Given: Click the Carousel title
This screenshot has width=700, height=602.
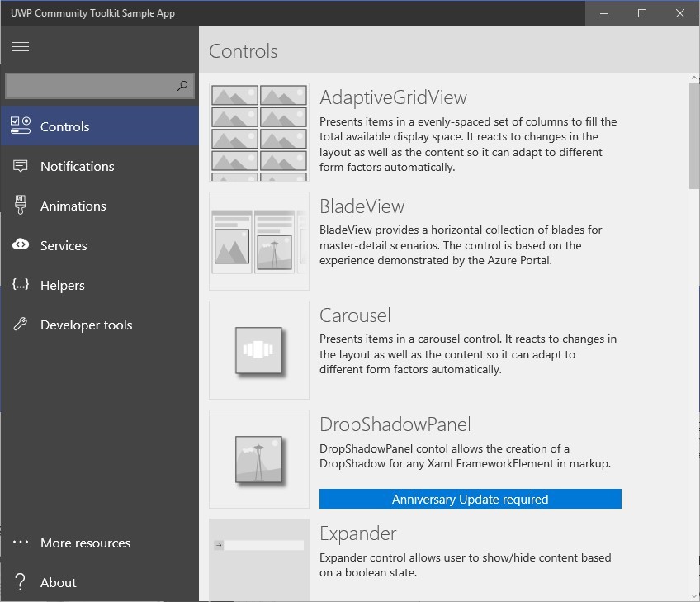Looking at the screenshot, I should click(355, 315).
